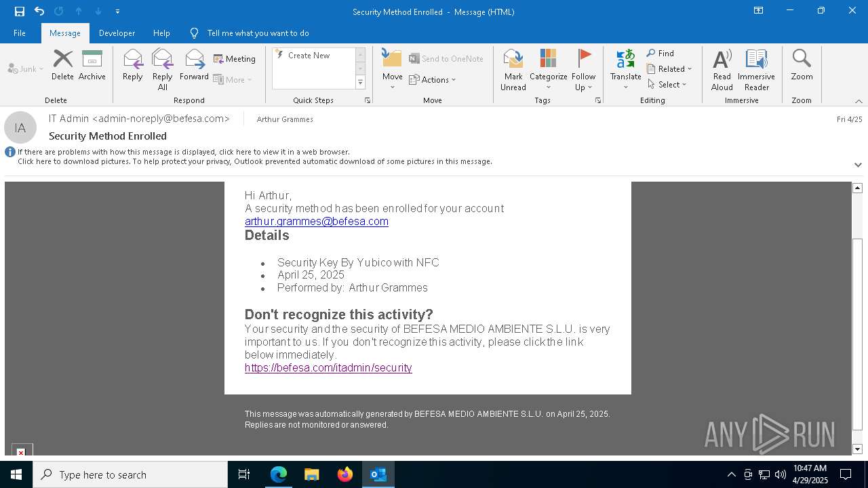Open the File tab
The width and height of the screenshot is (868, 488).
(x=20, y=33)
